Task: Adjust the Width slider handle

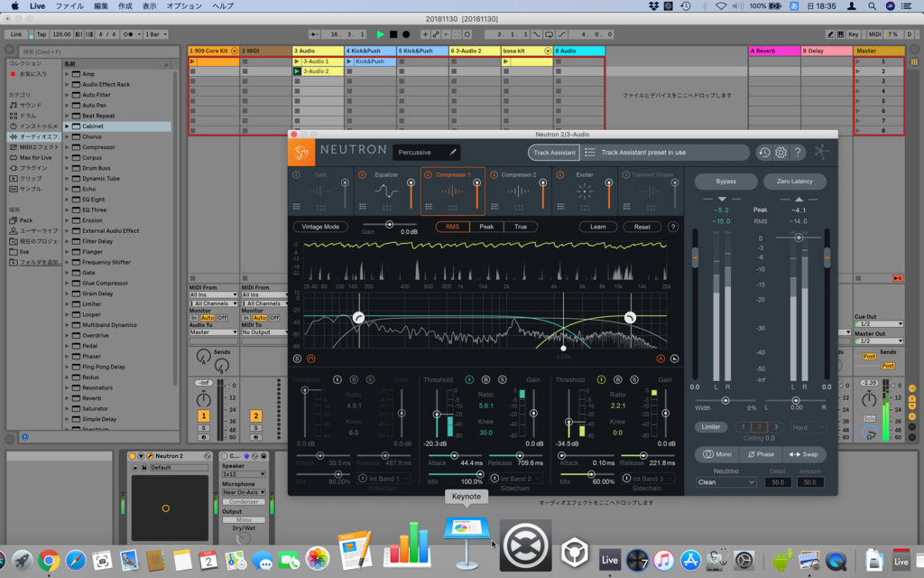Action: click(x=725, y=400)
